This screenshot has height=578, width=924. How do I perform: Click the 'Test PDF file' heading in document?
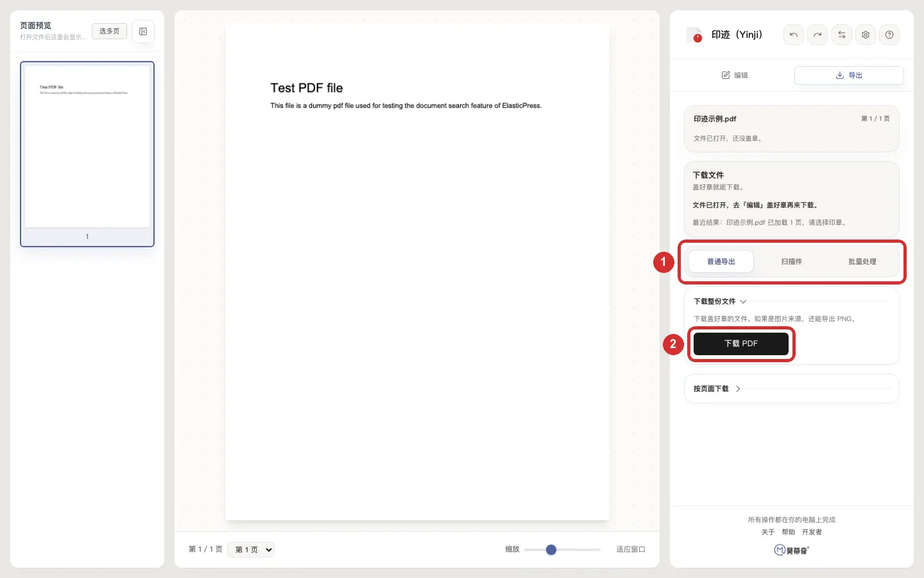(307, 88)
